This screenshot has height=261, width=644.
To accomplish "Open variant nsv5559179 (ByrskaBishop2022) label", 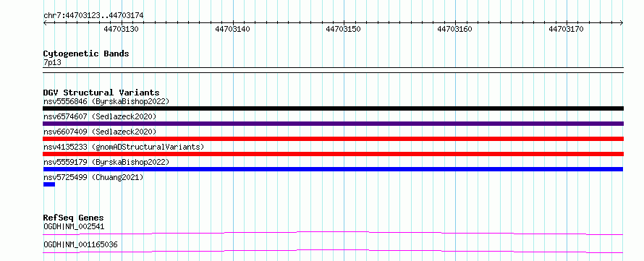I will click(106, 162).
